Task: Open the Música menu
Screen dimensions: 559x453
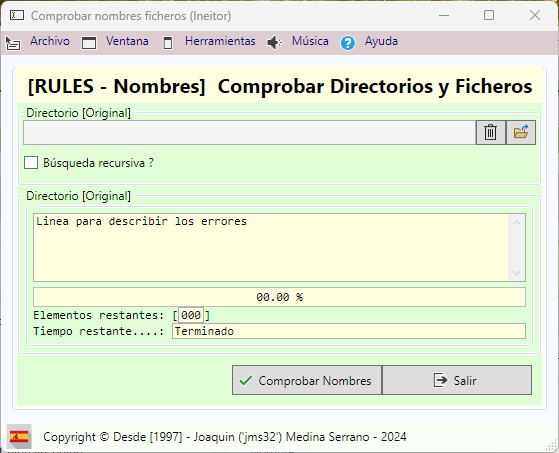Action: click(310, 41)
